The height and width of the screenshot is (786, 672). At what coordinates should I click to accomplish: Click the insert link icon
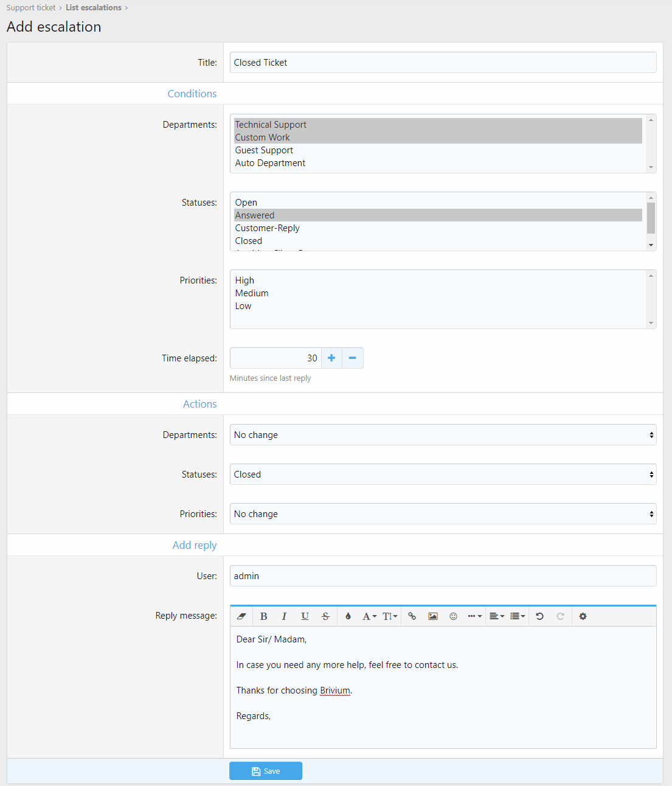coord(412,616)
